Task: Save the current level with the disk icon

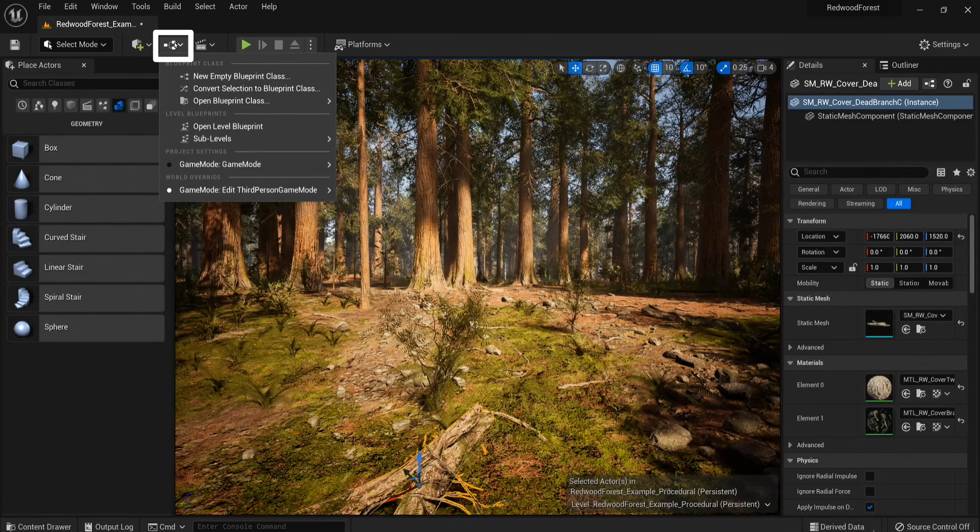Action: [x=15, y=45]
